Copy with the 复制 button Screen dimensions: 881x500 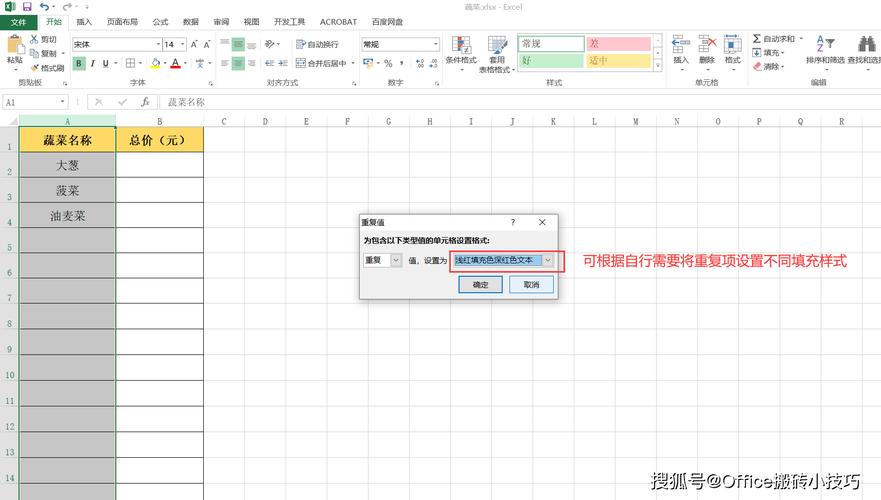44,53
